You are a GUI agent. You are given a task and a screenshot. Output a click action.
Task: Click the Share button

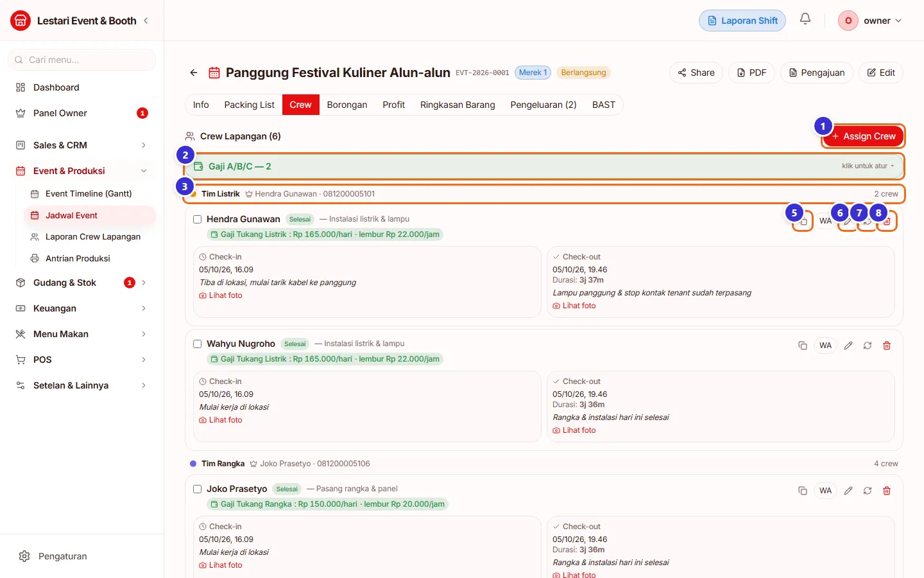click(696, 73)
